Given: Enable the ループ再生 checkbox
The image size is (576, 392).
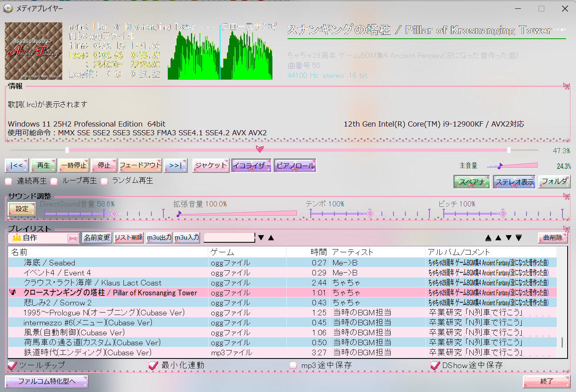Looking at the screenshot, I should coord(54,181).
